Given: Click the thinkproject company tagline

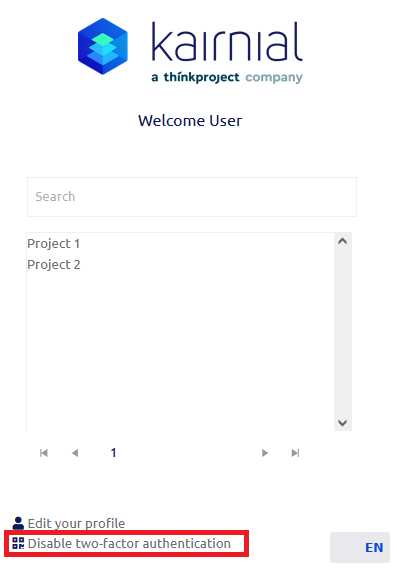Looking at the screenshot, I should (x=227, y=77).
